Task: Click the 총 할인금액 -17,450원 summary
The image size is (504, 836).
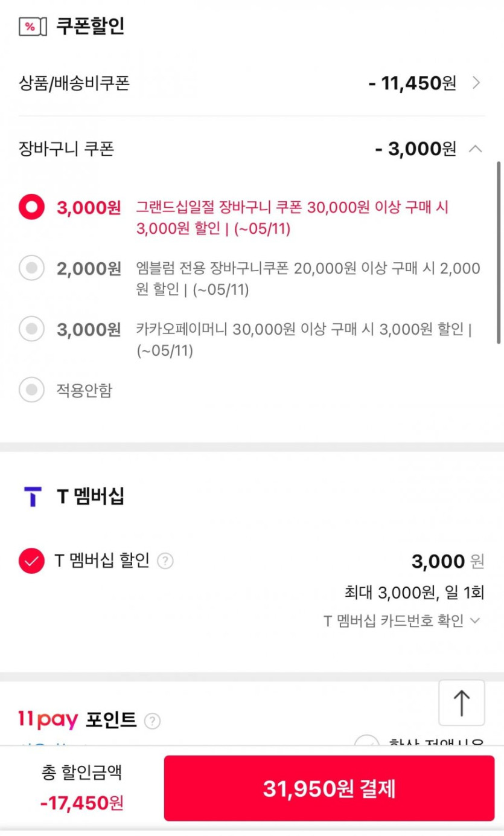Action: (82, 788)
